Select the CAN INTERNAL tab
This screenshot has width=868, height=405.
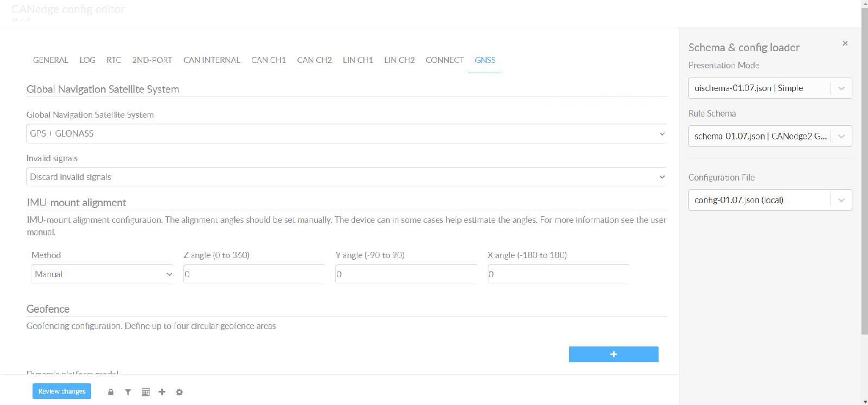(212, 60)
